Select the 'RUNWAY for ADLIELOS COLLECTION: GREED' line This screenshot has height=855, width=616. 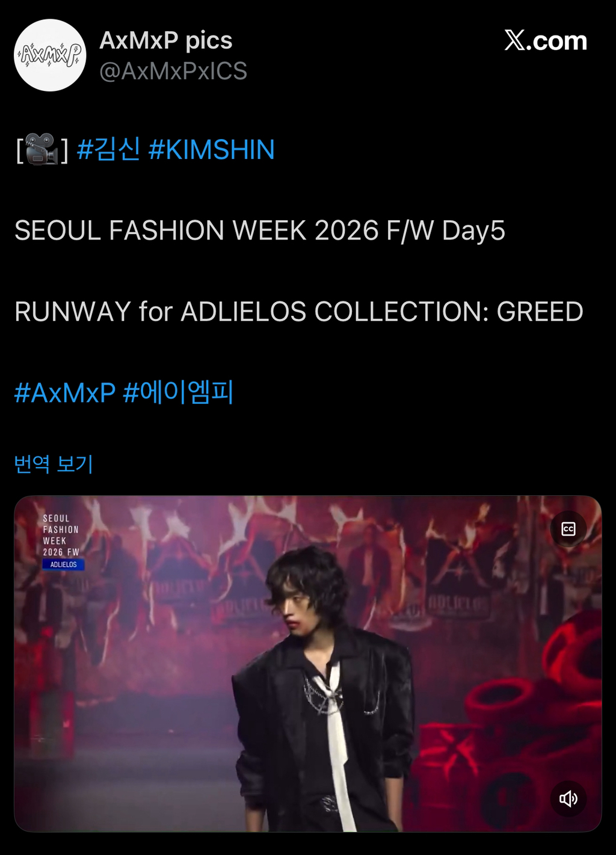(x=299, y=312)
